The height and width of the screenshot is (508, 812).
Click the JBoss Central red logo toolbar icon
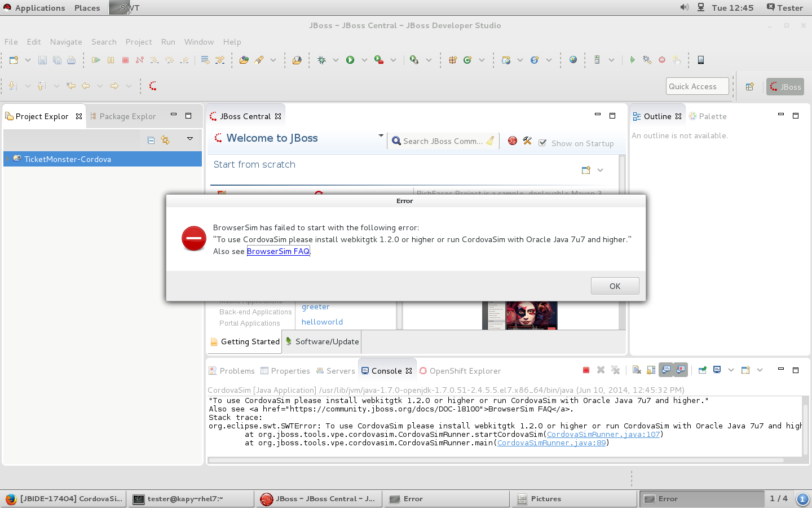tap(152, 86)
